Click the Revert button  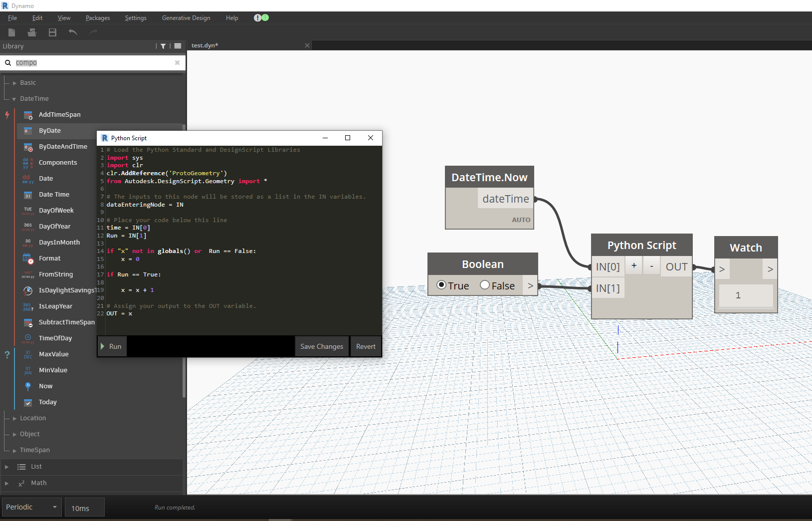point(366,346)
